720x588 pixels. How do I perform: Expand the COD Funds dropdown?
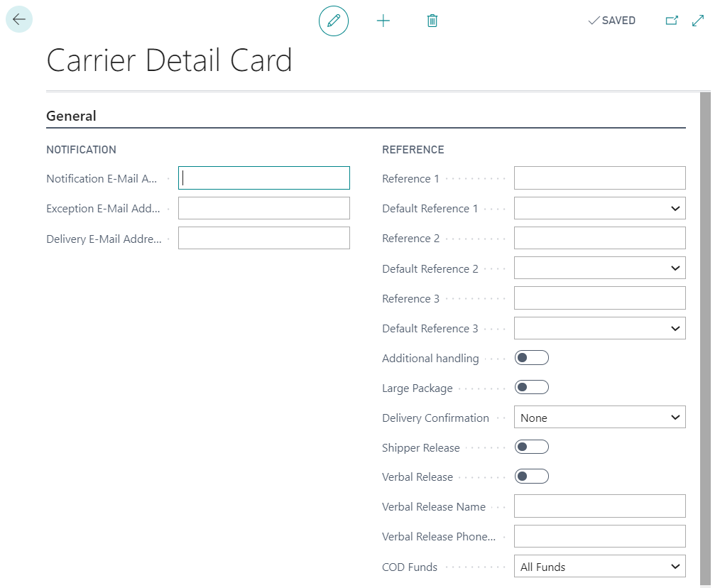[x=599, y=567]
